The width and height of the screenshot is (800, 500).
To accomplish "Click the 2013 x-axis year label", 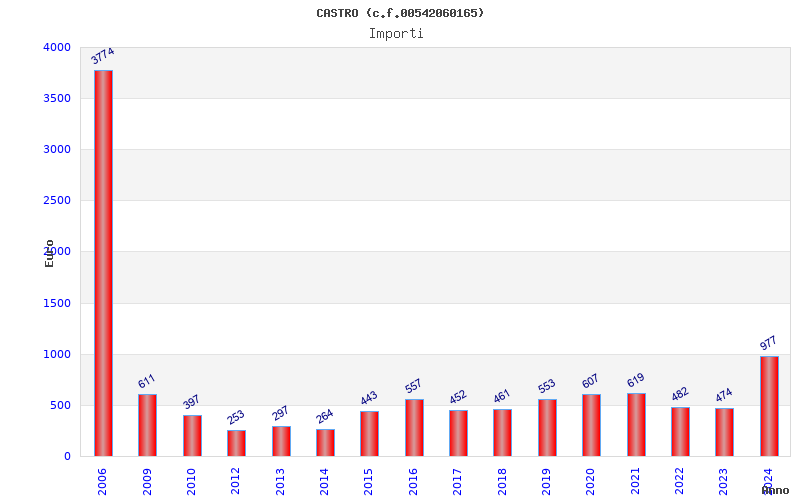I will tap(280, 482).
